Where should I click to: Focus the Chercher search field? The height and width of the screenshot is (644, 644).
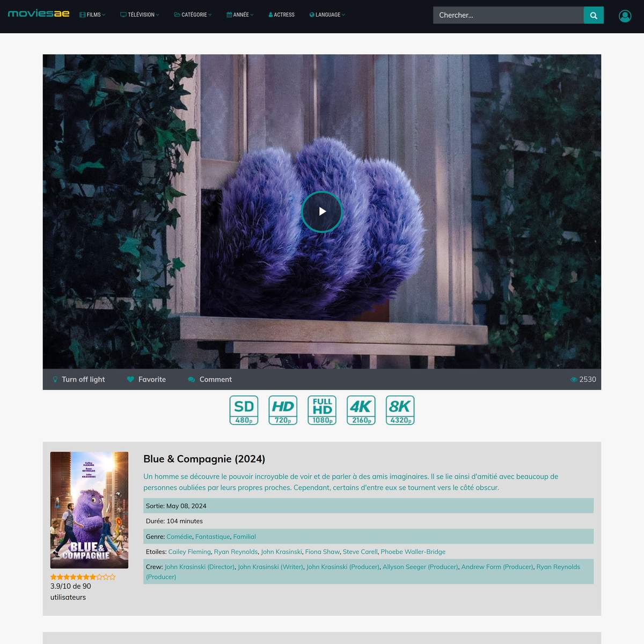508,15
